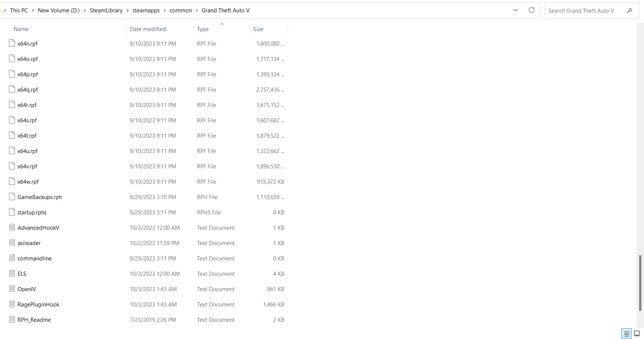644x339 pixels.
Task: Select the file name startup.rphs
Action: [32, 213]
